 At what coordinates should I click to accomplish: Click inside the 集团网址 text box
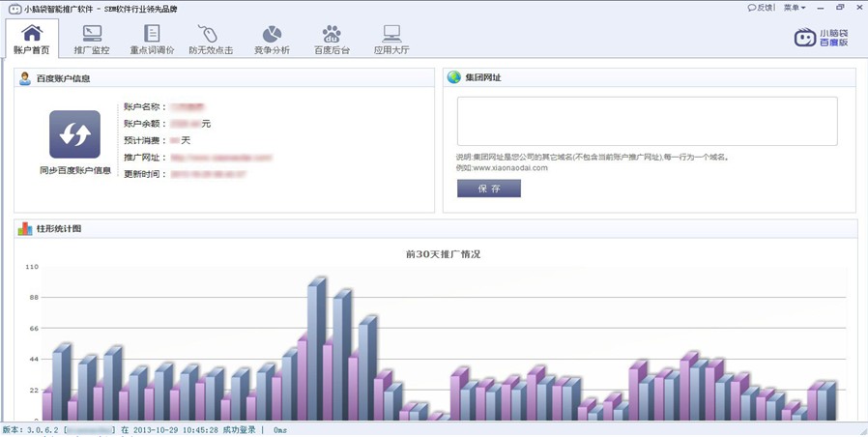(x=647, y=121)
